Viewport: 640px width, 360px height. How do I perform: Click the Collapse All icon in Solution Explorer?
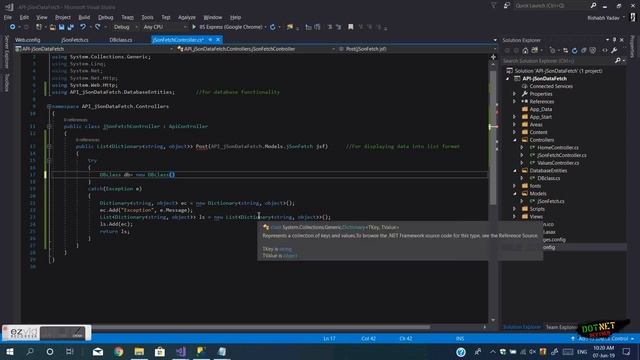[584, 51]
